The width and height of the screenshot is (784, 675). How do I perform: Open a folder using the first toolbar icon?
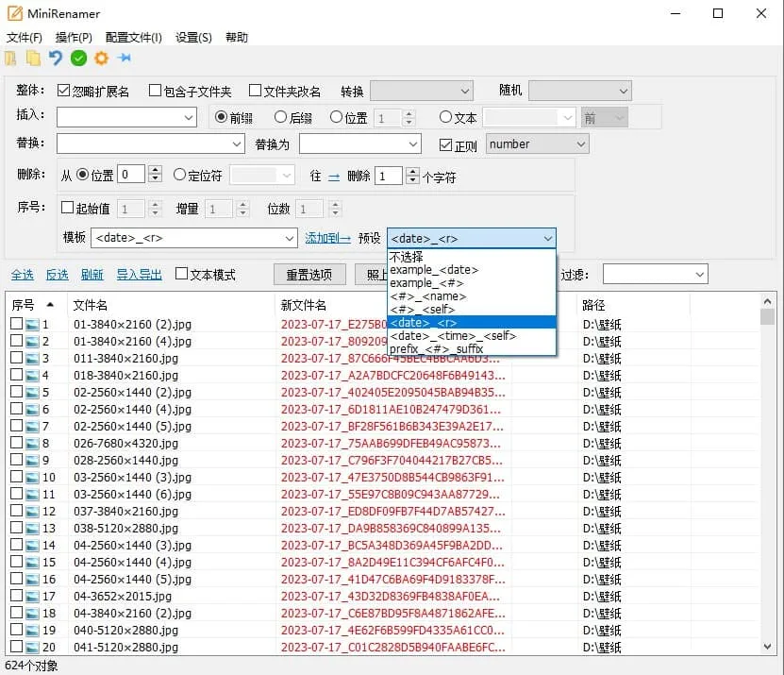click(x=9, y=58)
